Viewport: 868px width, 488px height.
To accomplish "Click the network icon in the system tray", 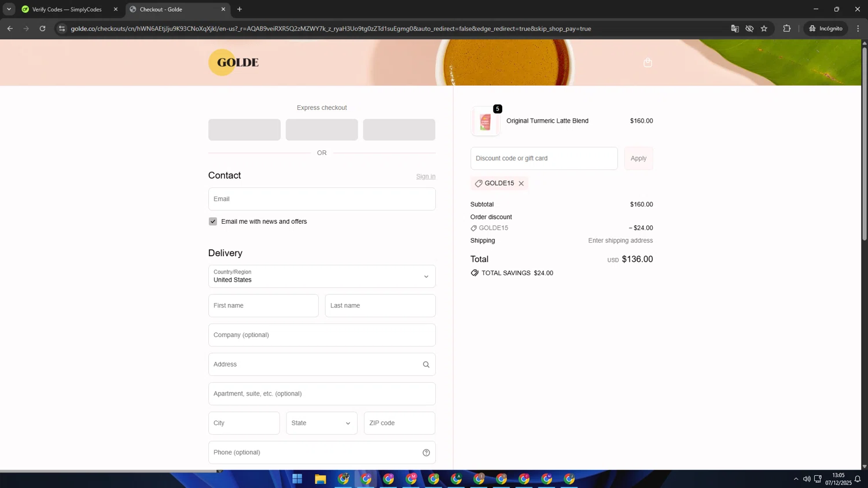I will point(818,479).
